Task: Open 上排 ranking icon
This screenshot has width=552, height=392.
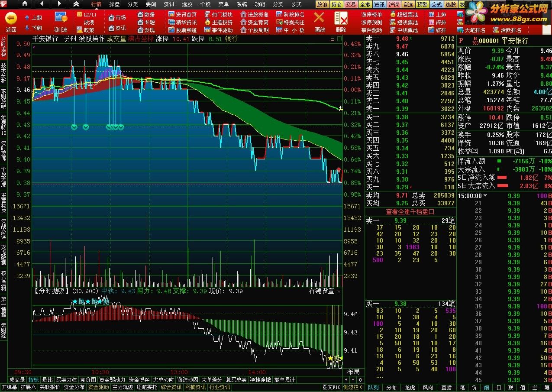Action: 432,14
